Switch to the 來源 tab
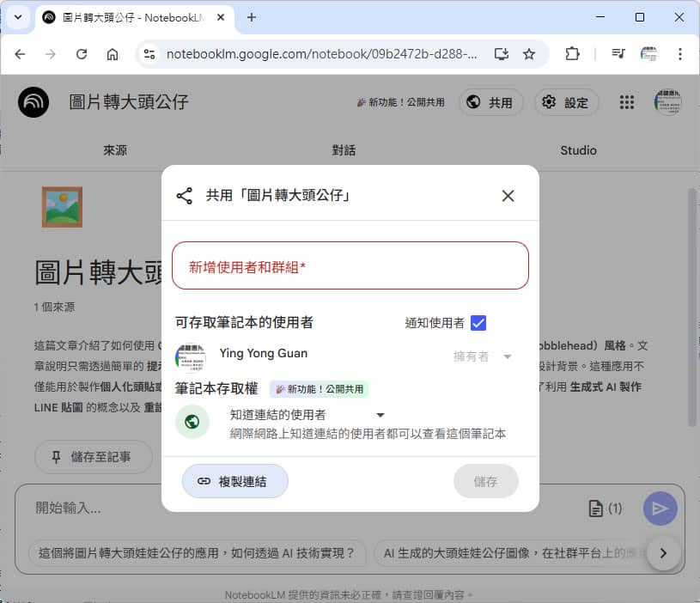The width and height of the screenshot is (700, 603). [115, 150]
